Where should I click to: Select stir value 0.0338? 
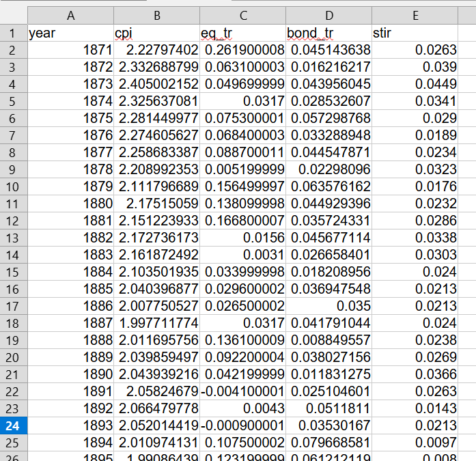[x=415, y=238]
